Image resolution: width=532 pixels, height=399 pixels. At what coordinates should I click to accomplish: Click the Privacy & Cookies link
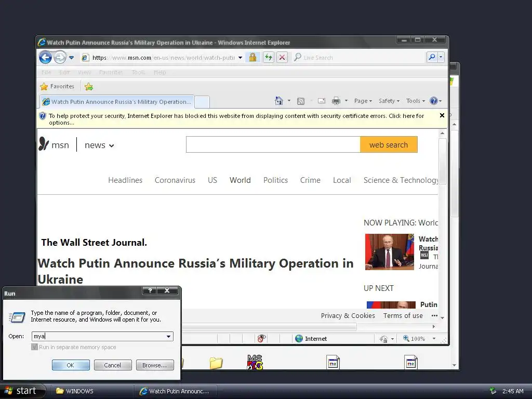[348, 315]
